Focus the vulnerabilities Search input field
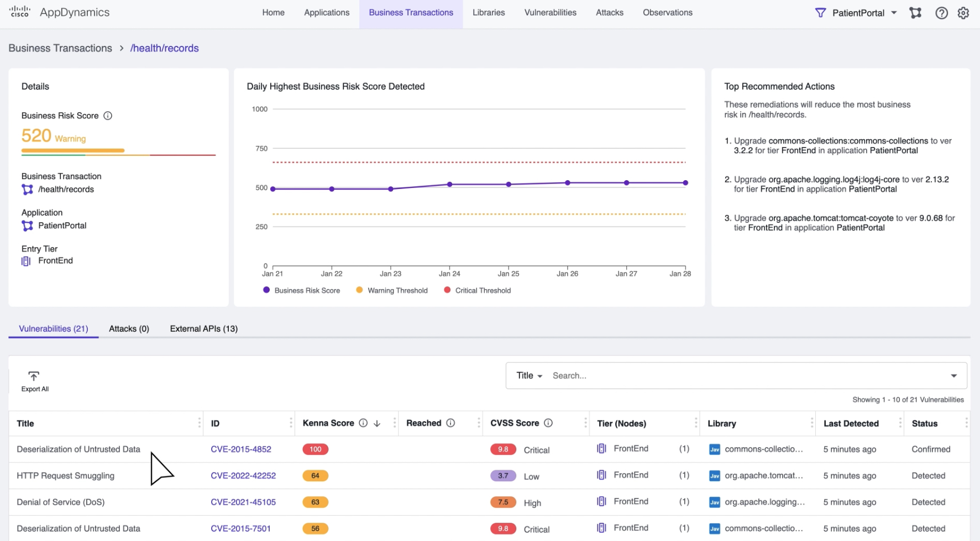The height and width of the screenshot is (541, 980). (746, 376)
